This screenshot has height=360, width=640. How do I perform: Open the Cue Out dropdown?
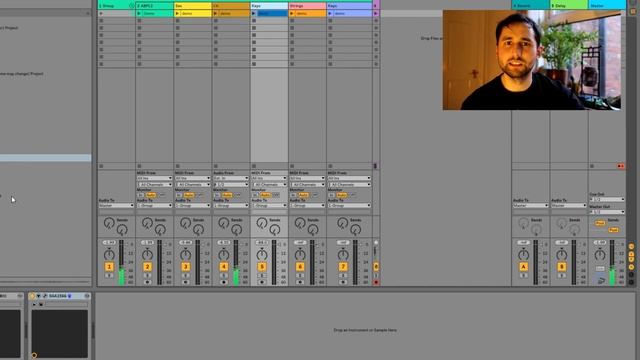607,199
